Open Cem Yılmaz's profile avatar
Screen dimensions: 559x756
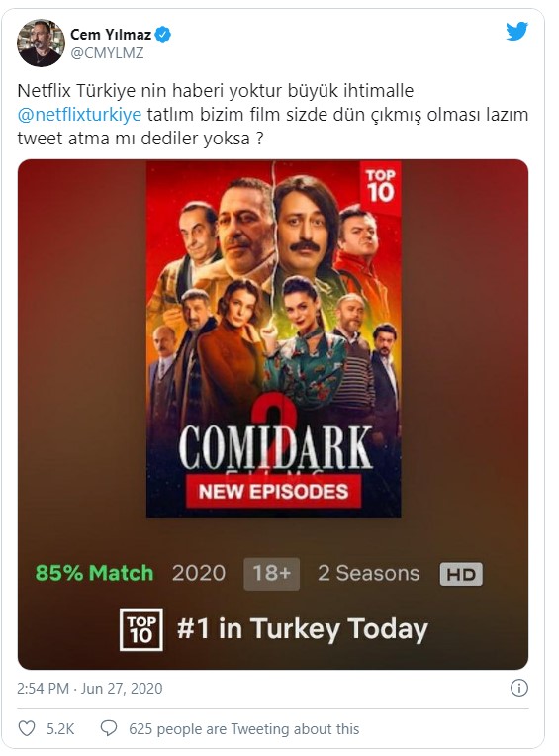pyautogui.click(x=41, y=43)
